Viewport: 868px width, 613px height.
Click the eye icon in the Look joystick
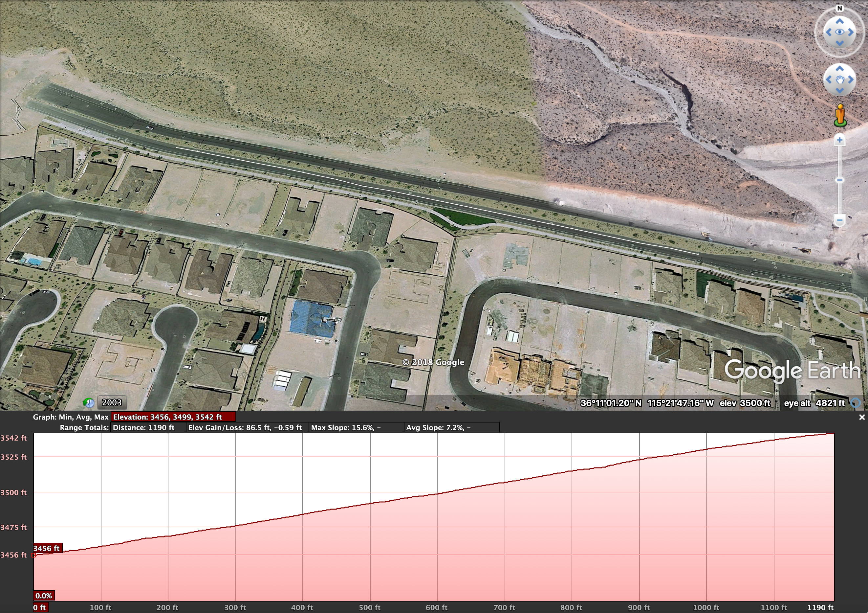[839, 32]
